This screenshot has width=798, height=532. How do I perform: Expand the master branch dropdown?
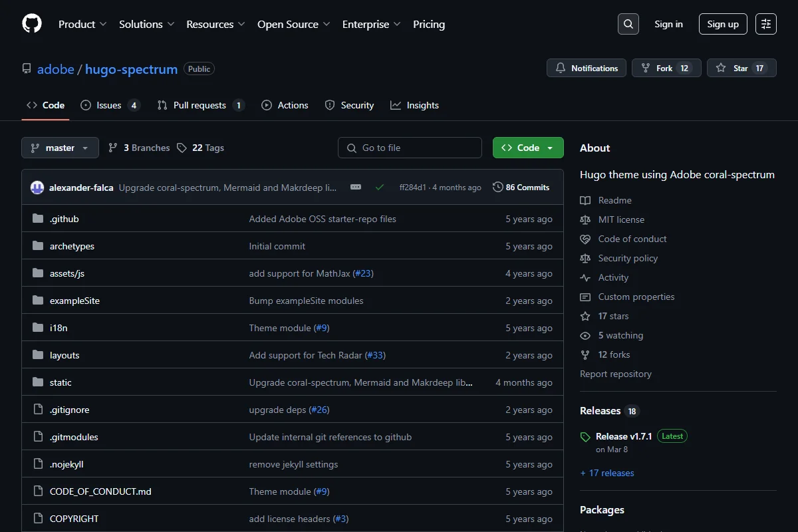(60, 148)
